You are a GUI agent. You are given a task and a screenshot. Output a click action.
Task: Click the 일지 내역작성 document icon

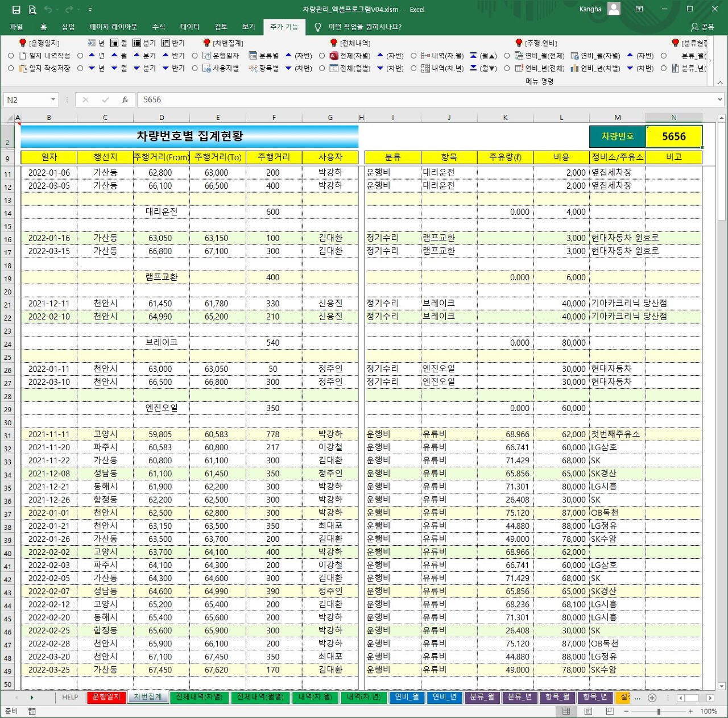(23, 56)
